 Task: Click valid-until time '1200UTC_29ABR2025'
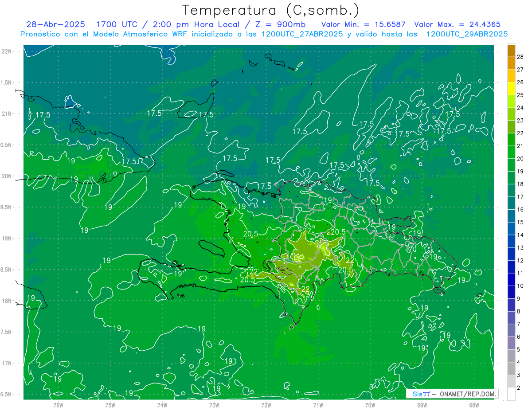point(467,34)
